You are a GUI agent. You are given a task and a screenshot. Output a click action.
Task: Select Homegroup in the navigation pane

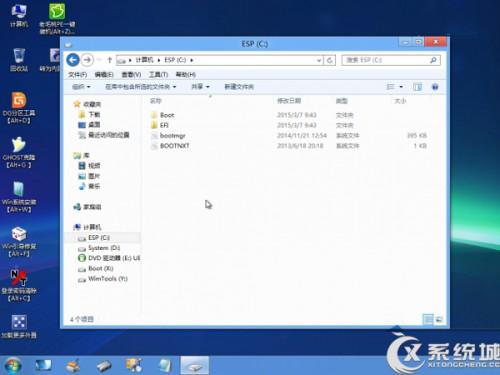tap(87, 207)
